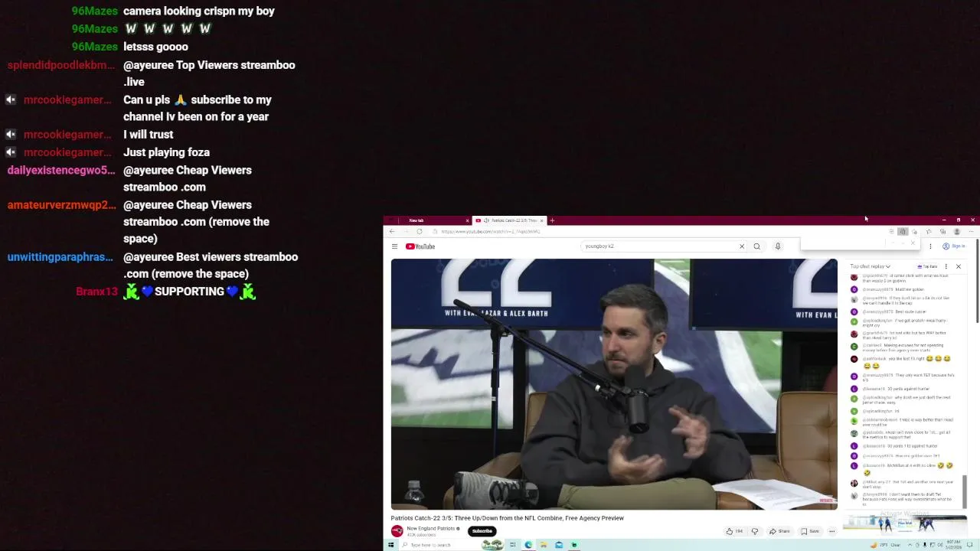Click the YouTube video player
This screenshot has height=551, width=980.
click(x=614, y=384)
